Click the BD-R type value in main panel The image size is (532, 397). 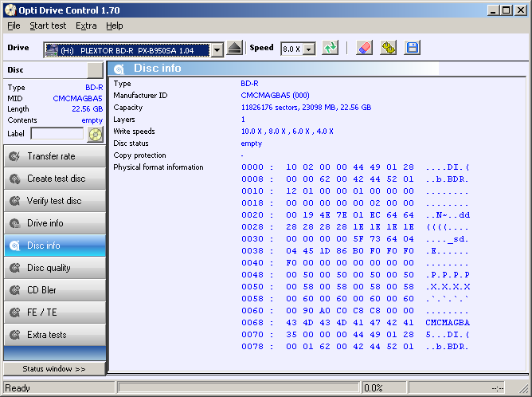point(250,84)
